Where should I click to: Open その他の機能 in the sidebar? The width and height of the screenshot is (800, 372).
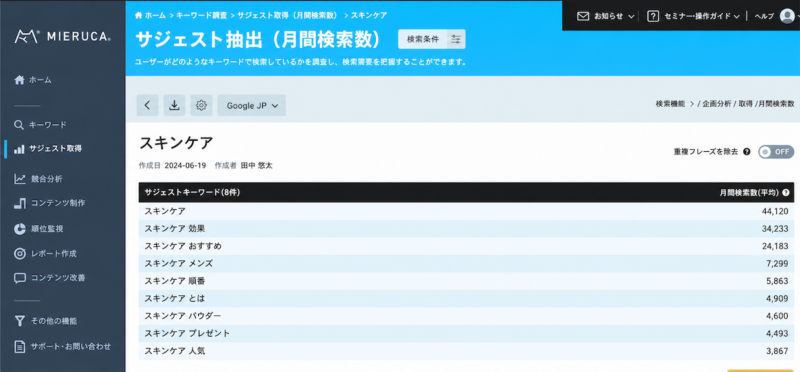coord(45,321)
